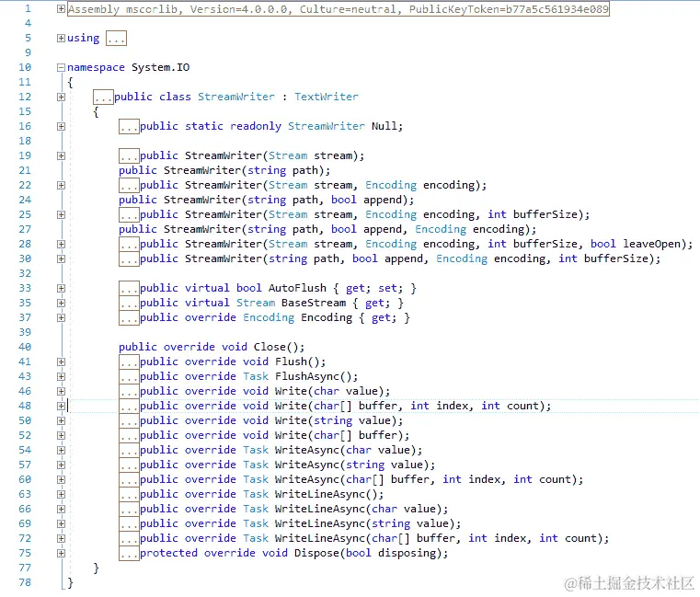Click ellipsis box before AutoFlush property
The height and width of the screenshot is (597, 700).
(x=129, y=289)
